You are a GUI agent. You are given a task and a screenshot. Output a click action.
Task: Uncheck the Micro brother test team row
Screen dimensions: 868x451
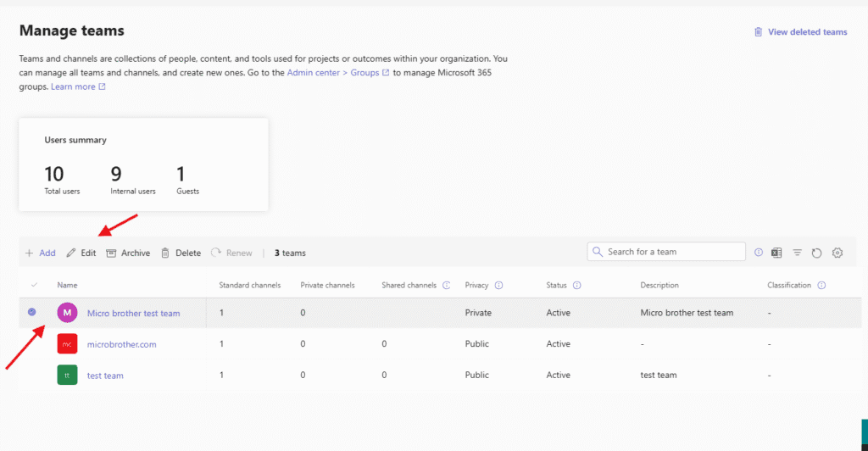click(x=32, y=313)
